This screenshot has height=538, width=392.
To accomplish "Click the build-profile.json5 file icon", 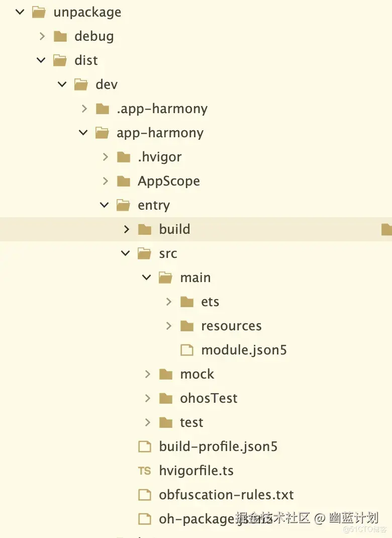I will [x=145, y=446].
